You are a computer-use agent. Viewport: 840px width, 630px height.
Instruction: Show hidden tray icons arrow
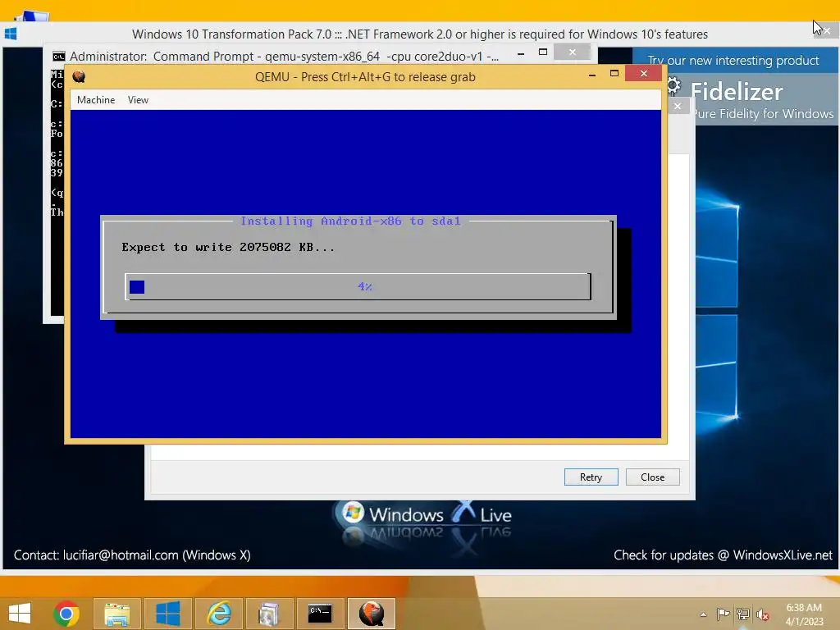click(703, 614)
